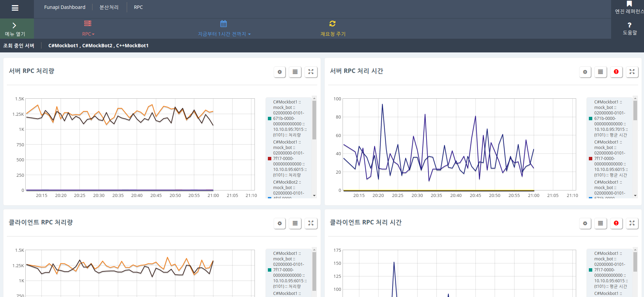The width and height of the screenshot is (644, 297).
Task: Select the 서버 RPC 처리 시간 panel title
Action: click(356, 71)
